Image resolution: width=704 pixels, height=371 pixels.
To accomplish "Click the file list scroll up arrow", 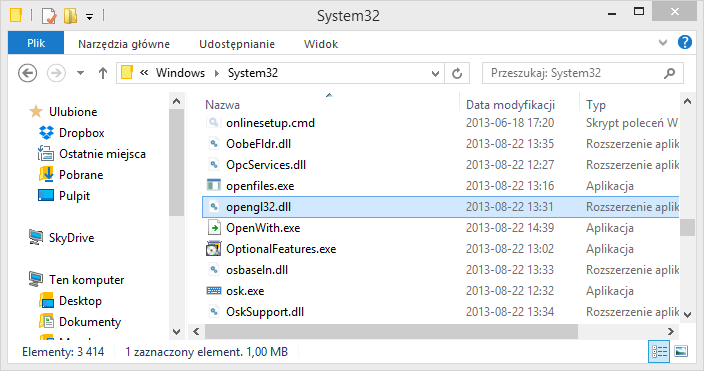I will point(687,102).
